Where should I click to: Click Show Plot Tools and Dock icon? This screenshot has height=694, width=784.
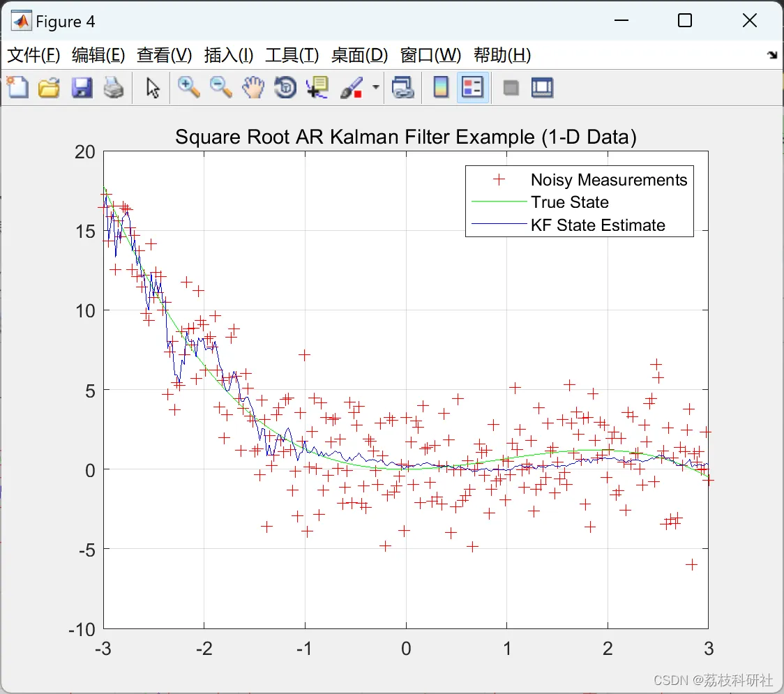tap(542, 87)
